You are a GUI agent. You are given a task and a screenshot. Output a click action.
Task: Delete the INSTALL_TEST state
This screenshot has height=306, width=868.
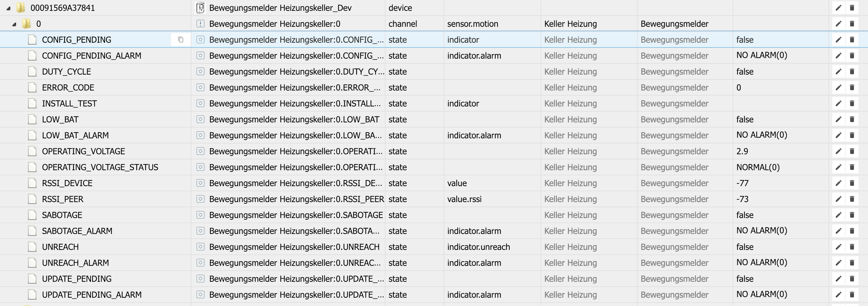tap(852, 103)
